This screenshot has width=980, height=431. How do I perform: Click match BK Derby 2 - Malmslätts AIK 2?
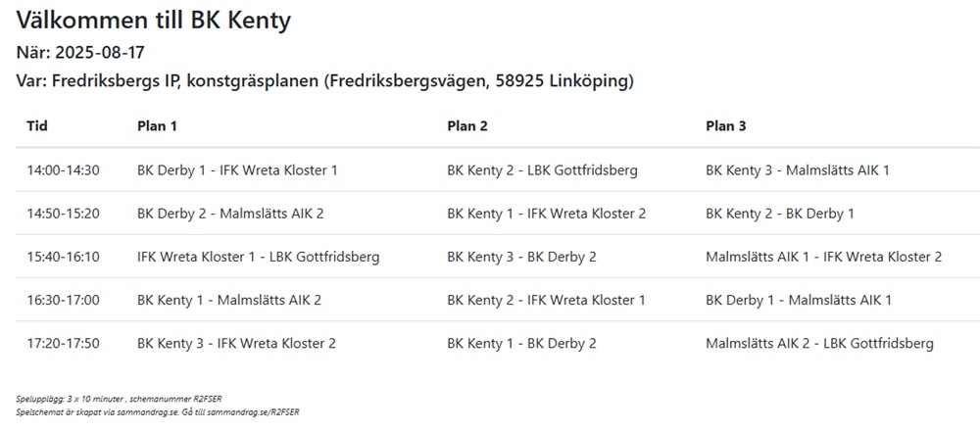230,214
